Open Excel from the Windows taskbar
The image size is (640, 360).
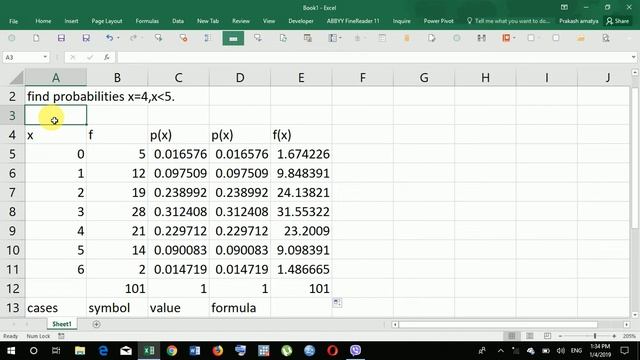149,350
